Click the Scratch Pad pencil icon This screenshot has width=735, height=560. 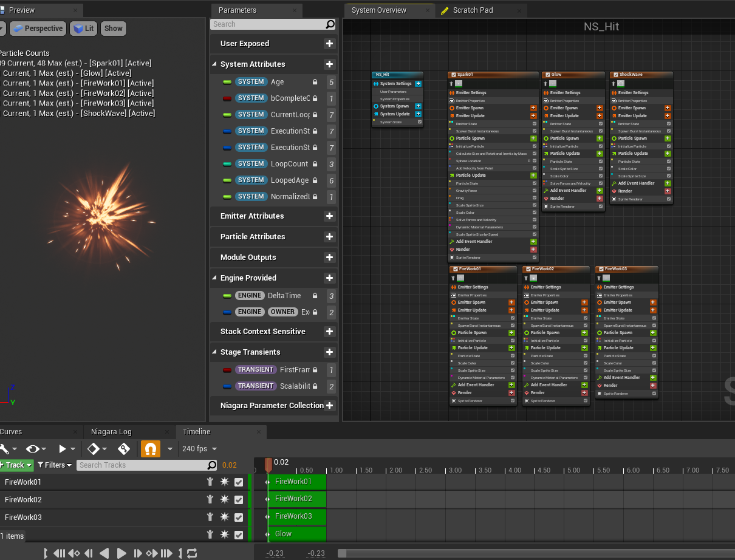pyautogui.click(x=445, y=10)
